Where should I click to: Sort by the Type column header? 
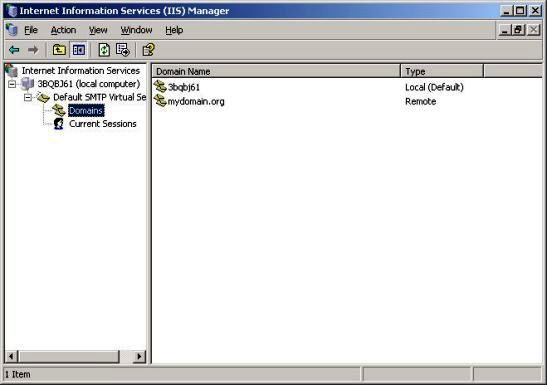click(442, 71)
